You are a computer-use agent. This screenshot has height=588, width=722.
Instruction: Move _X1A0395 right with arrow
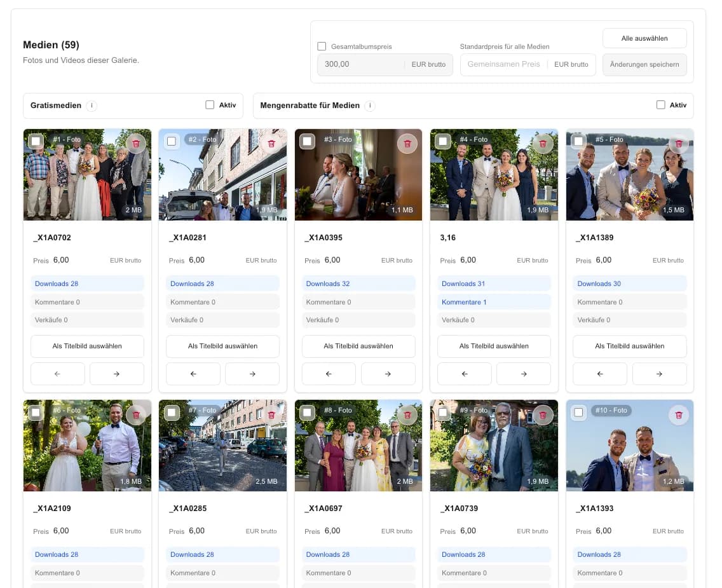(x=388, y=374)
